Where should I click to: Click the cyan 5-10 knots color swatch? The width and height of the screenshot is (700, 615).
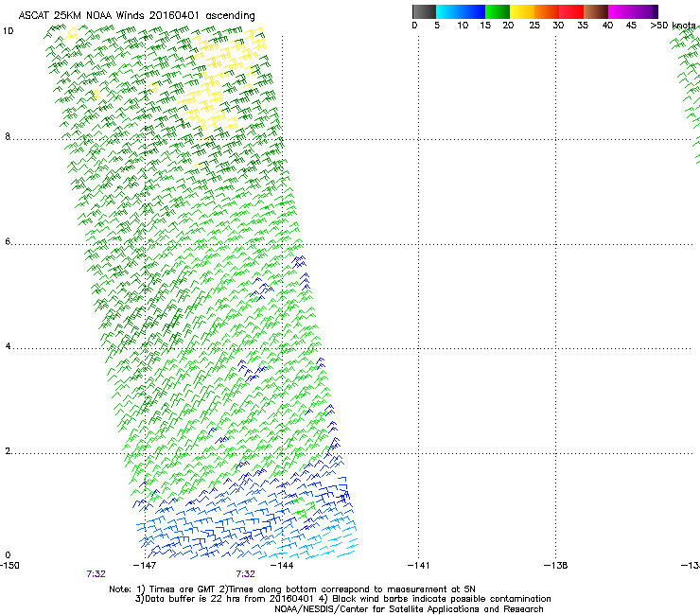[448, 11]
